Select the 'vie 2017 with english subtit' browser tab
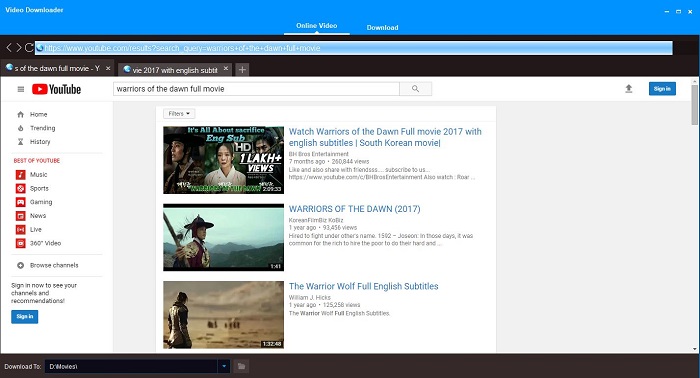Viewport: 700px width, 378px height. pos(175,70)
